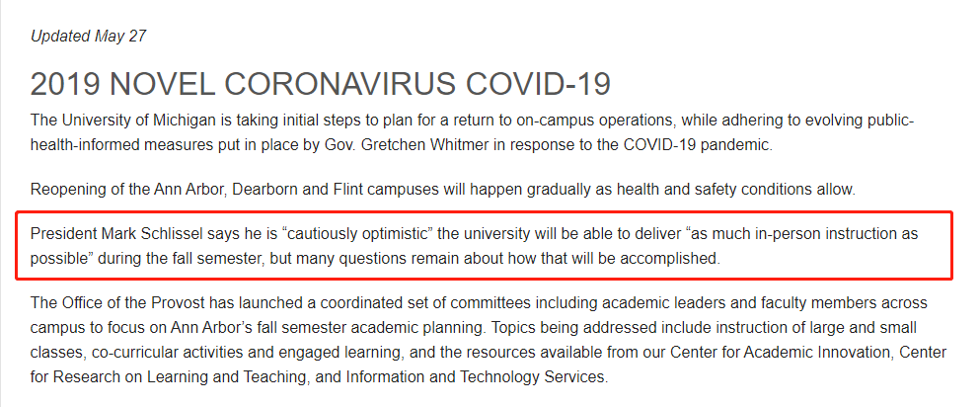This screenshot has width=980, height=407.
Task: Click inside the red highlighted paragraph box
Action: (x=484, y=246)
